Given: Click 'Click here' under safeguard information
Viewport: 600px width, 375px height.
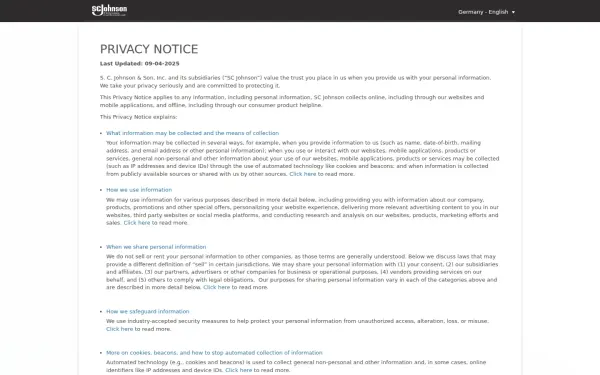Looking at the screenshot, I should tap(119, 329).
